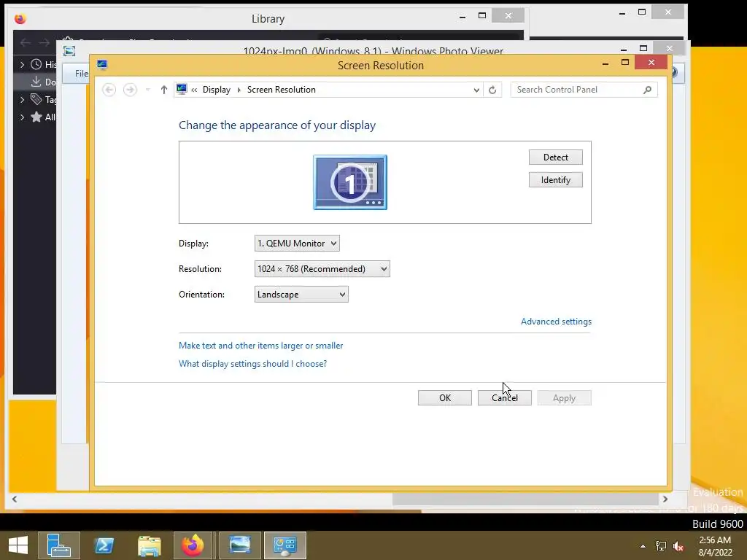Expand Tags item in Library sidebar
The height and width of the screenshot is (560, 747).
[x=22, y=99]
